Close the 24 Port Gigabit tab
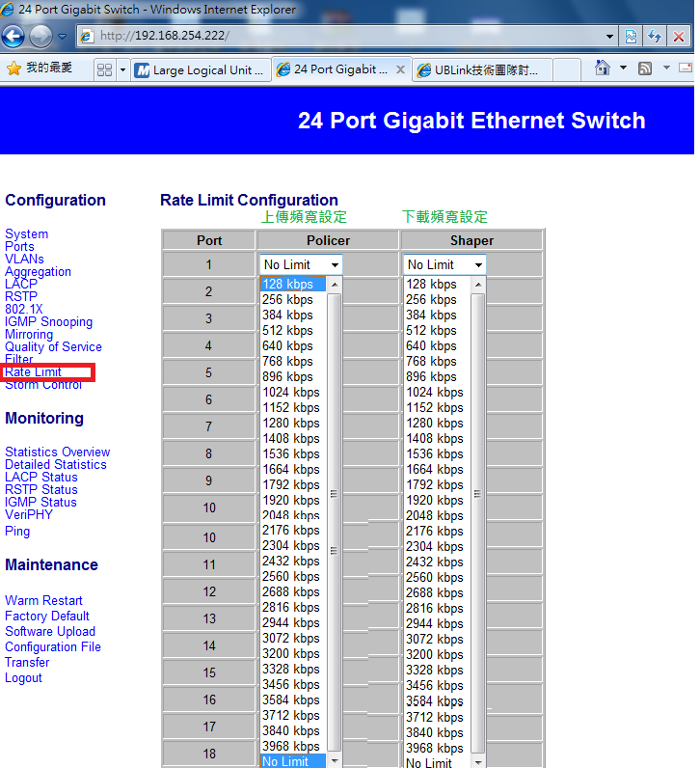 tap(401, 69)
